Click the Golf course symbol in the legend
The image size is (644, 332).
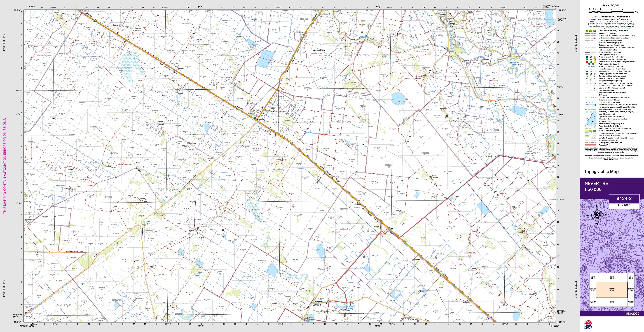587,76
